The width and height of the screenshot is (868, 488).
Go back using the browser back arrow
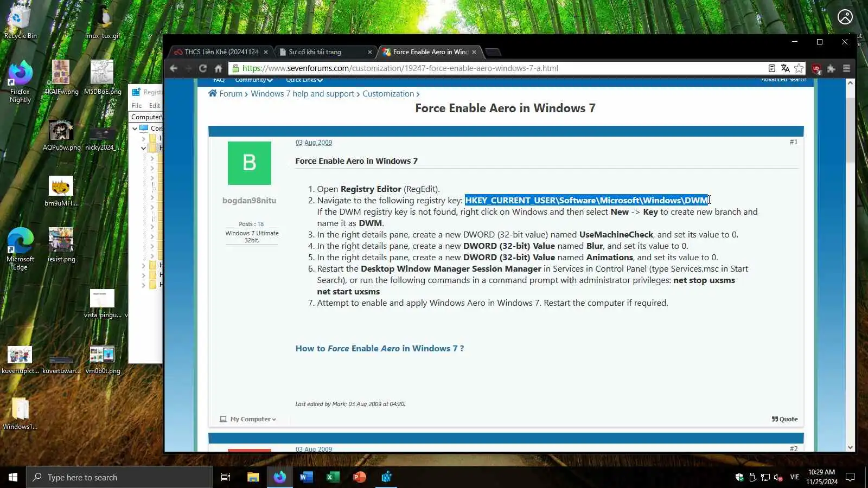[174, 68]
